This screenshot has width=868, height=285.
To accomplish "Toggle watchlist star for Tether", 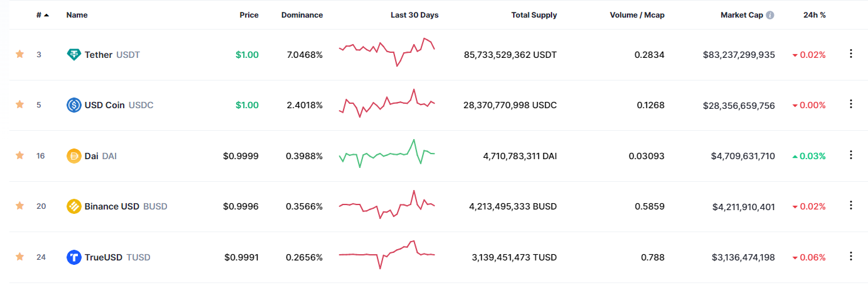I will coord(19,55).
